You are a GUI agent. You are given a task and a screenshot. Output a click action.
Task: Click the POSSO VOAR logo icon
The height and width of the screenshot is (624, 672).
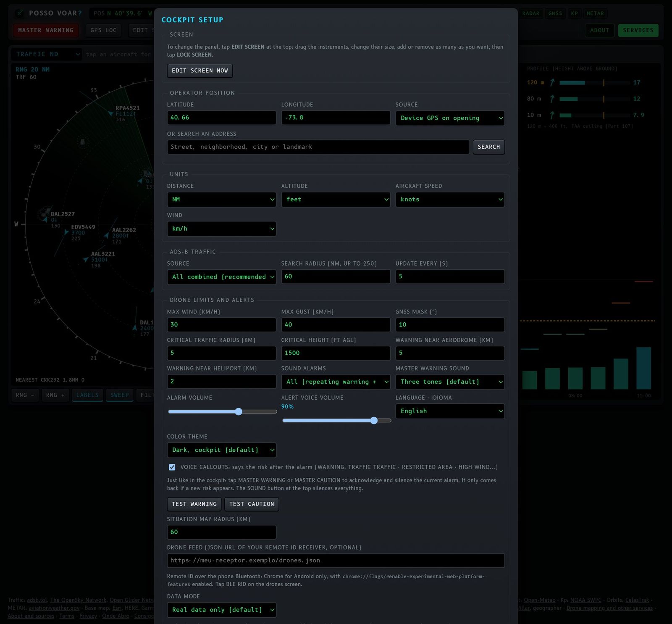tap(19, 13)
